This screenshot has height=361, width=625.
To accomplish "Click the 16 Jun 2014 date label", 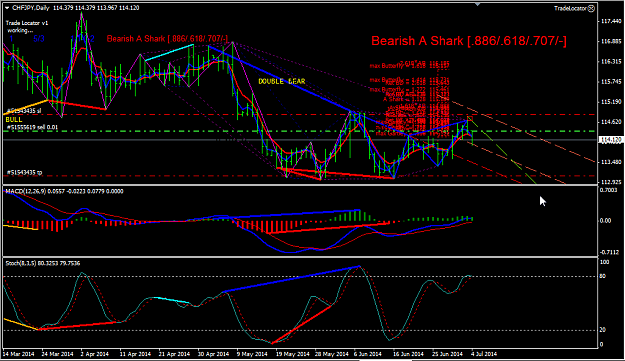I will [x=408, y=354].
